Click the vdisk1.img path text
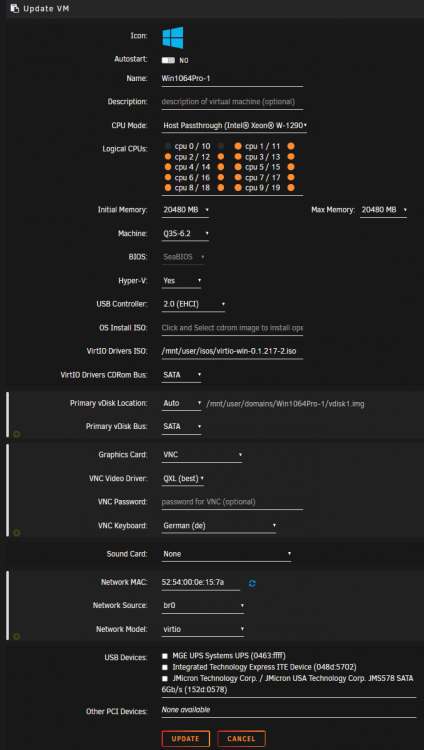This screenshot has width=424, height=750. (x=285, y=404)
